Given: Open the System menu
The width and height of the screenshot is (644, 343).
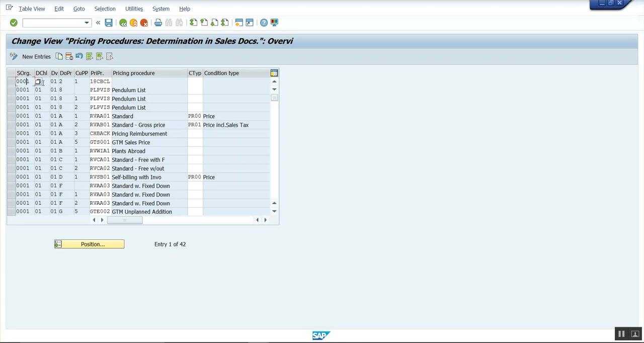Looking at the screenshot, I should click(x=161, y=9).
